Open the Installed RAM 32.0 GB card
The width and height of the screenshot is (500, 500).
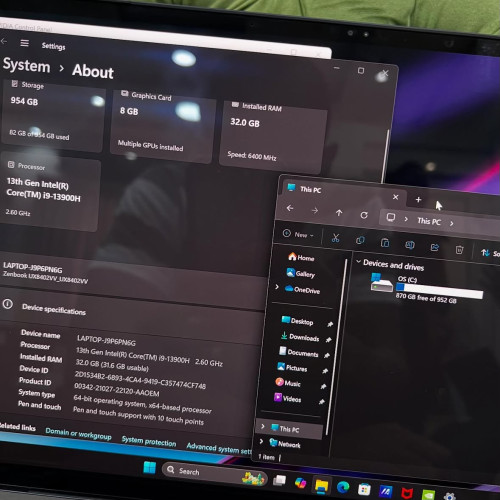273,137
